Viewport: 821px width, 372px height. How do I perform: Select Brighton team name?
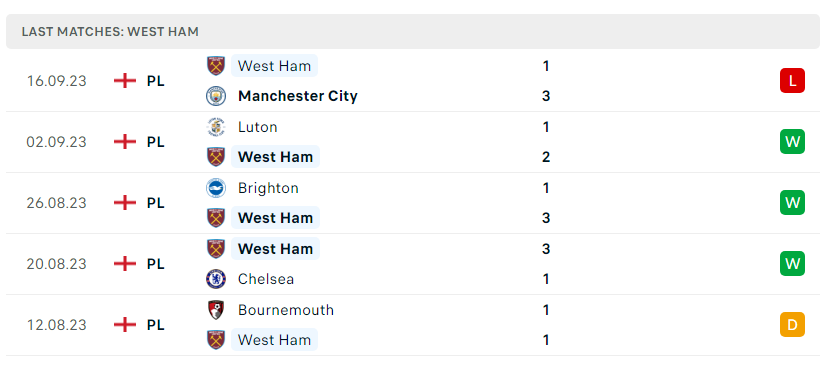268,188
